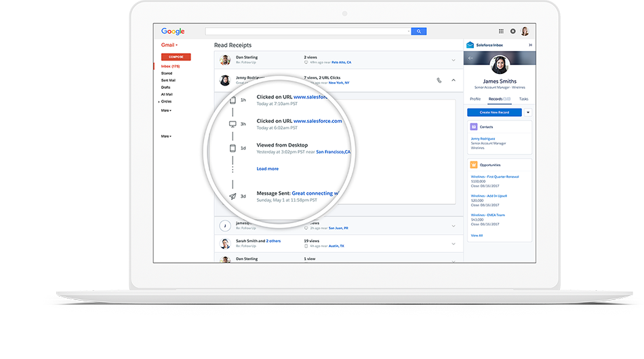Click the Opportunities crown icon
Viewport: 644px width, 359px height.
(473, 165)
